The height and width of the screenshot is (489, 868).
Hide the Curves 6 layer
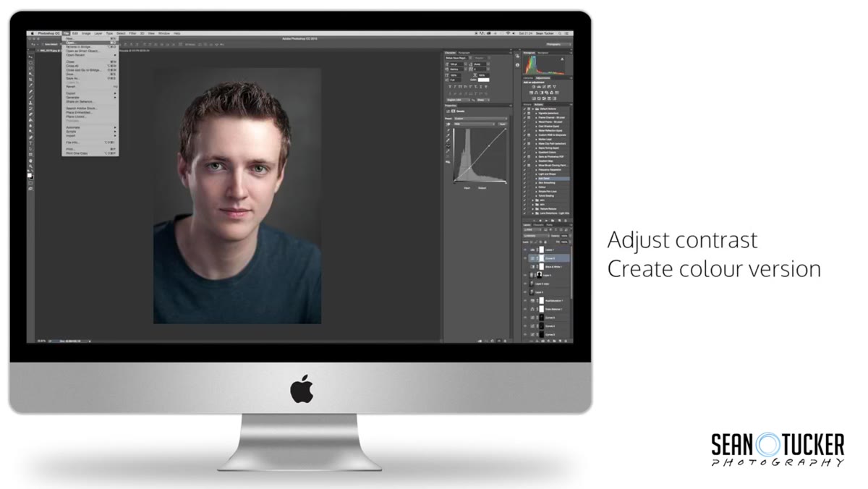[x=525, y=258]
